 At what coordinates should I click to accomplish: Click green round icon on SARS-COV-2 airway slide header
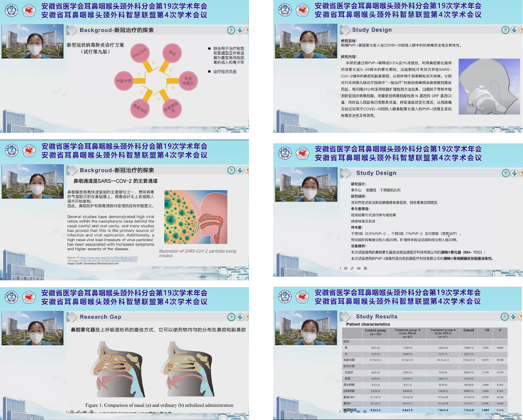pos(231,170)
